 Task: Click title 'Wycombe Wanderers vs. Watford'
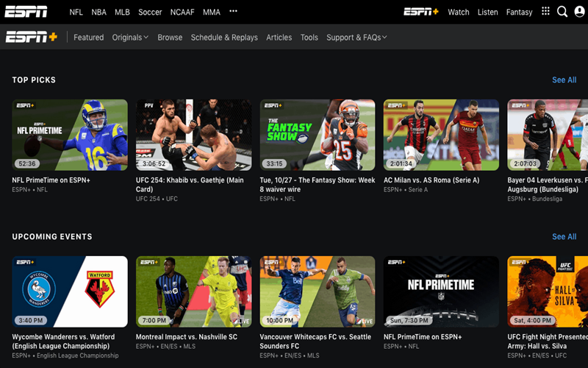(x=63, y=341)
